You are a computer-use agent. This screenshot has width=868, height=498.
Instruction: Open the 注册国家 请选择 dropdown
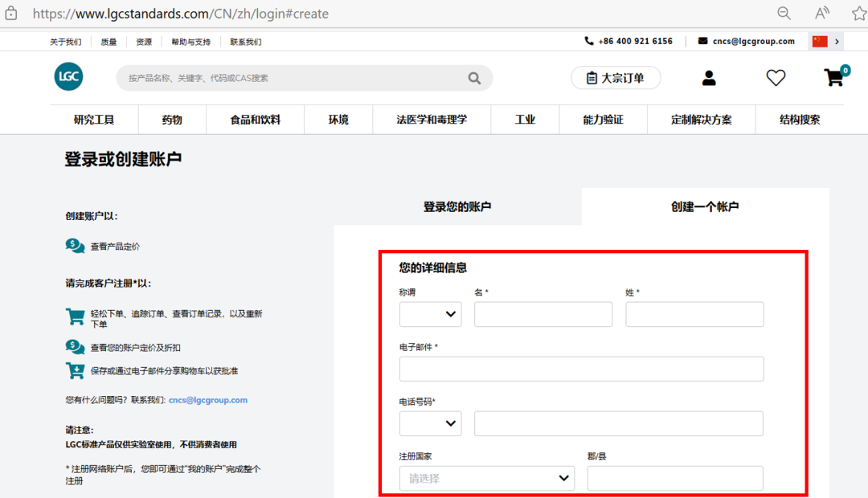[x=486, y=478]
